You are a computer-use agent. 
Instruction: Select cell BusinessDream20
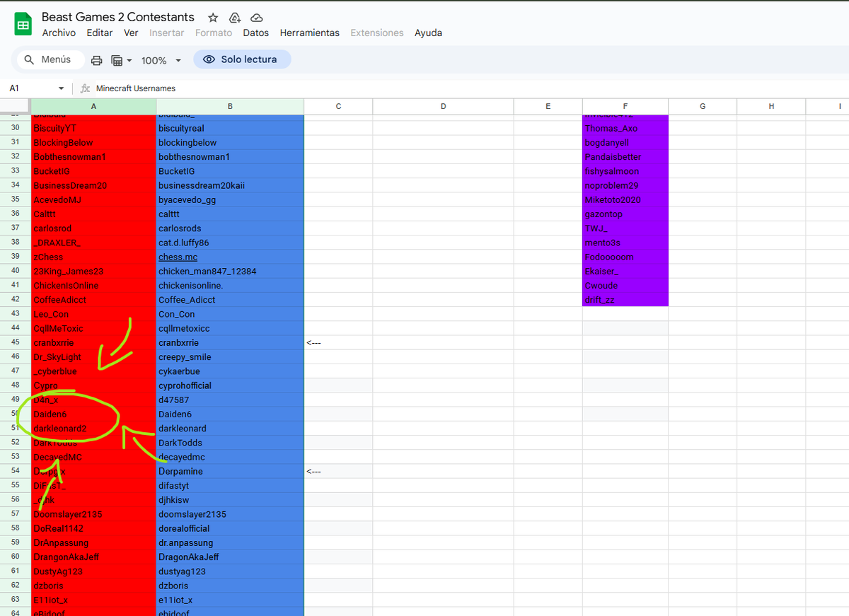tap(93, 185)
